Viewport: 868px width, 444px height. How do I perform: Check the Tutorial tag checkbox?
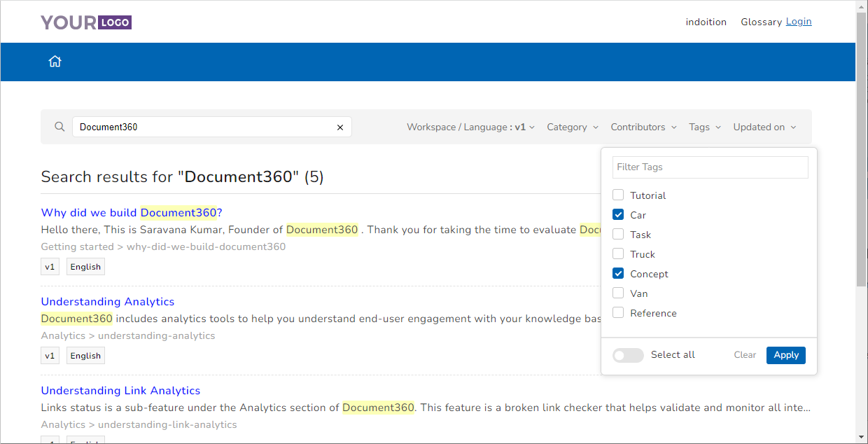click(618, 195)
